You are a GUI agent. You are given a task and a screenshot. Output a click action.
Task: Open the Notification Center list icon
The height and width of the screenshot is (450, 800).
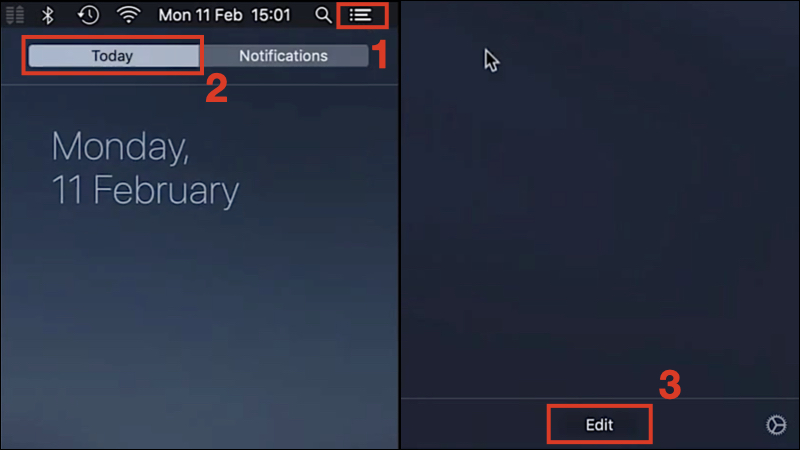pos(361,15)
